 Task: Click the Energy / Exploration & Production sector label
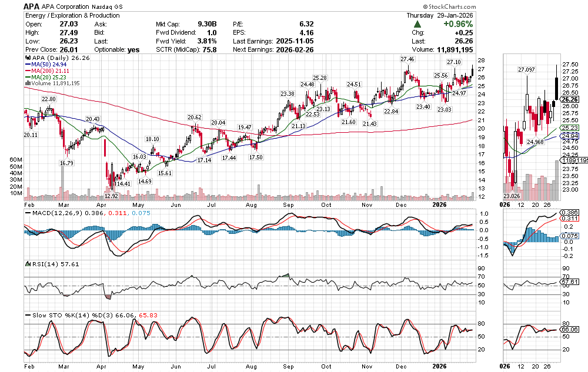pos(72,15)
